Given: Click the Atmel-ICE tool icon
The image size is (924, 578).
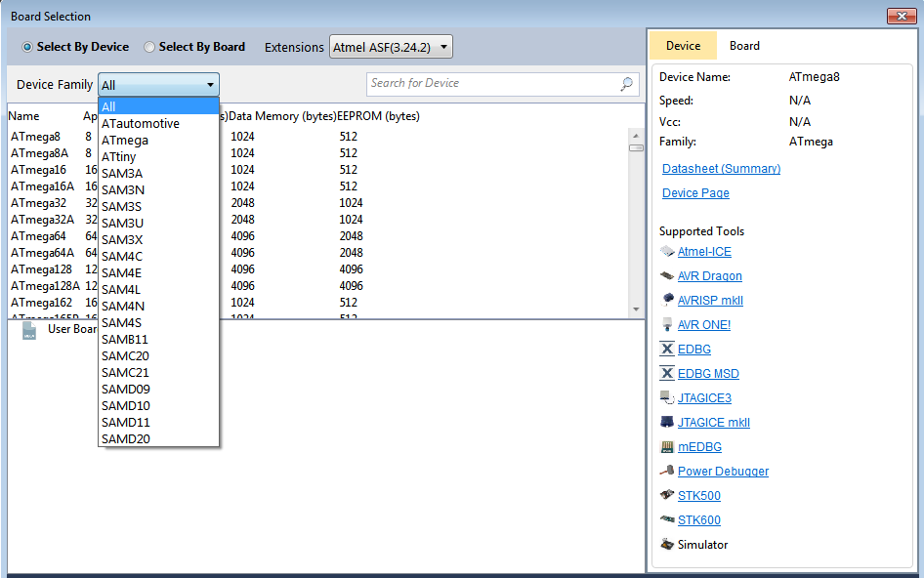Looking at the screenshot, I should (667, 252).
